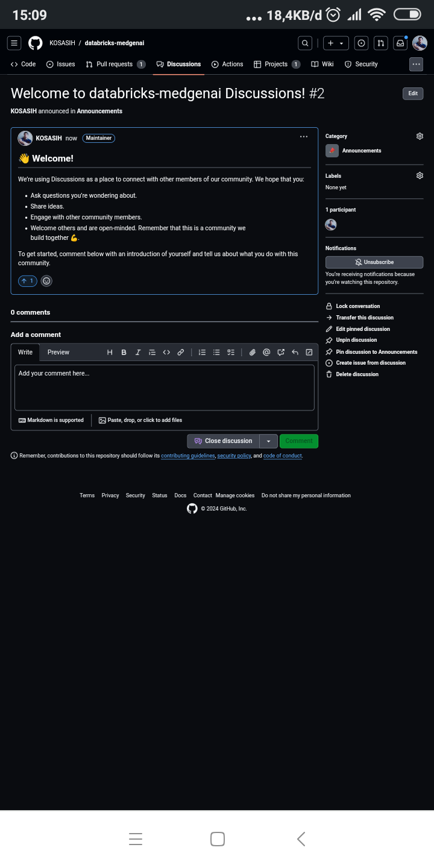434x868 pixels.
Task: Expand more repository tabs ellipsis
Action: click(416, 64)
